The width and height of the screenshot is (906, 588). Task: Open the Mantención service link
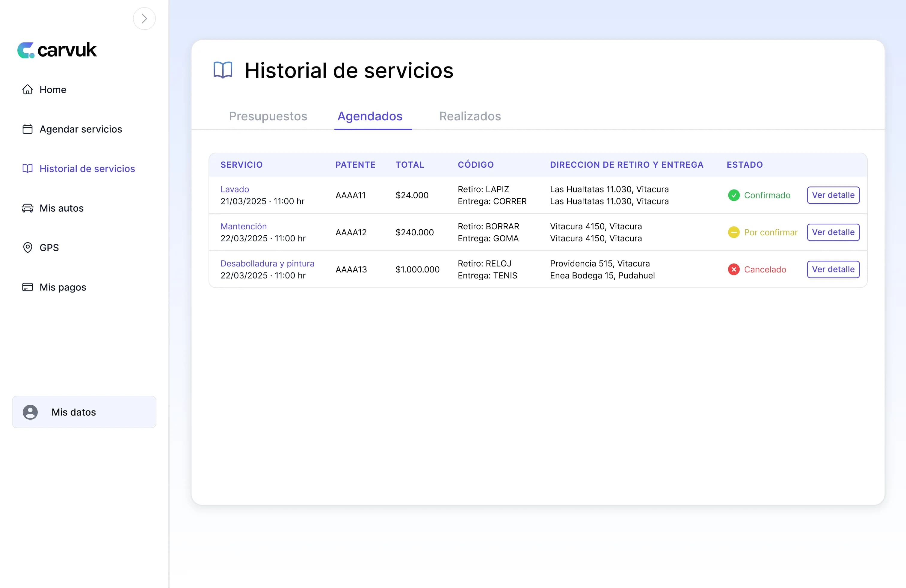[x=244, y=226]
